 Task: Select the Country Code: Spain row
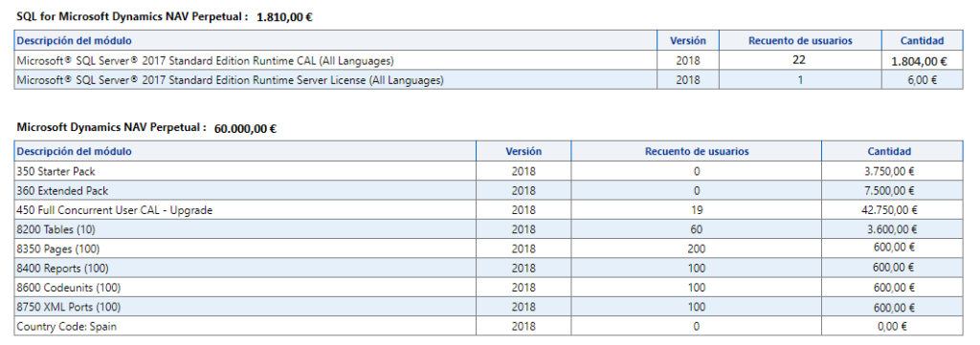click(488, 326)
